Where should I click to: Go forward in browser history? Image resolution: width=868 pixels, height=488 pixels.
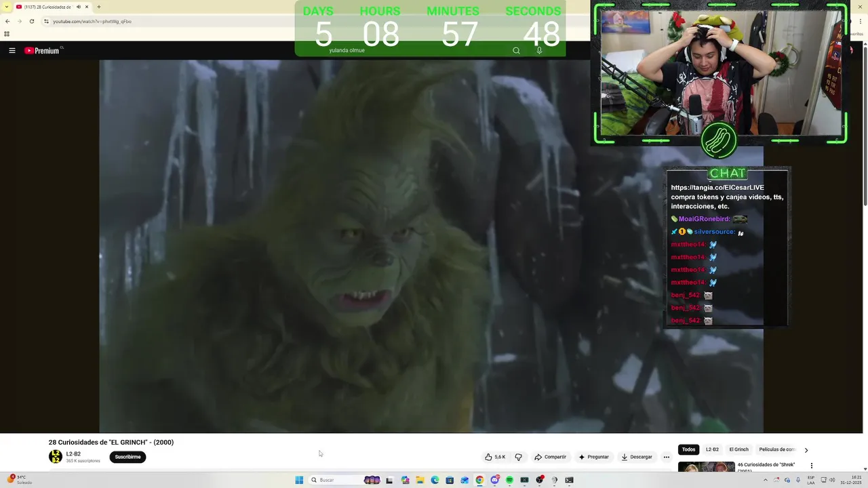pyautogui.click(x=19, y=21)
